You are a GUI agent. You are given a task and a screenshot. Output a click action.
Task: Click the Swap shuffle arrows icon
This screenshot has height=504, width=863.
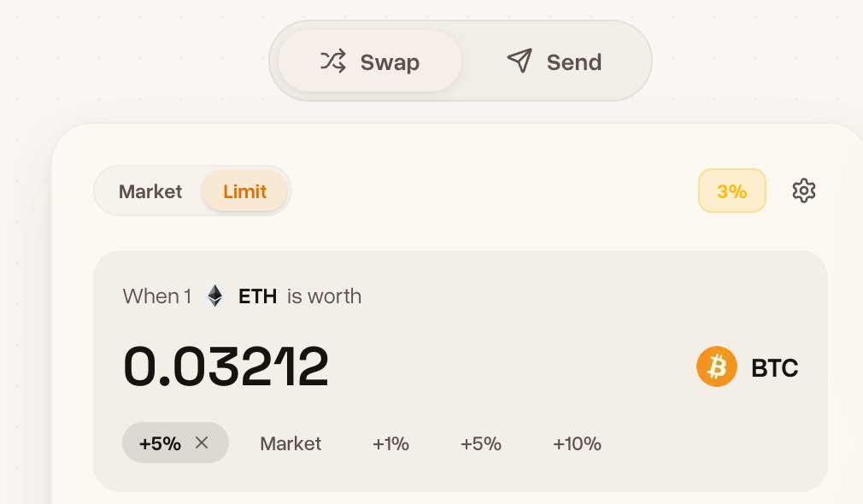pyautogui.click(x=332, y=62)
